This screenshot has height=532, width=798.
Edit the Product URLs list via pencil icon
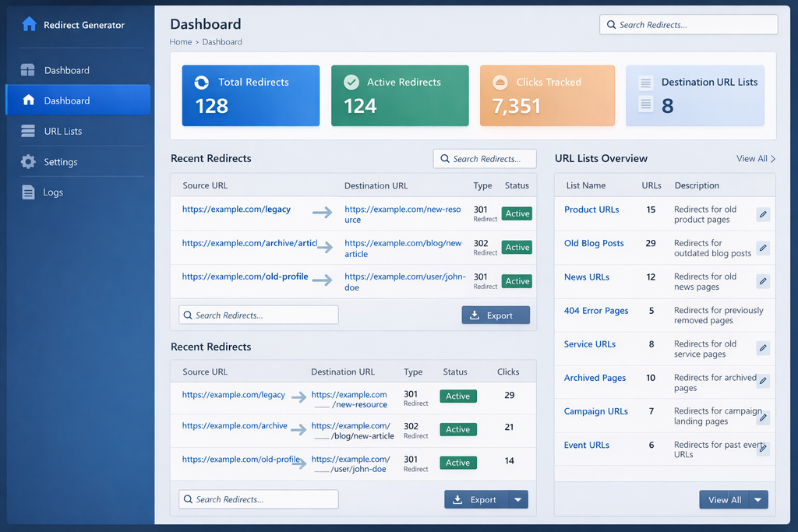click(x=763, y=214)
